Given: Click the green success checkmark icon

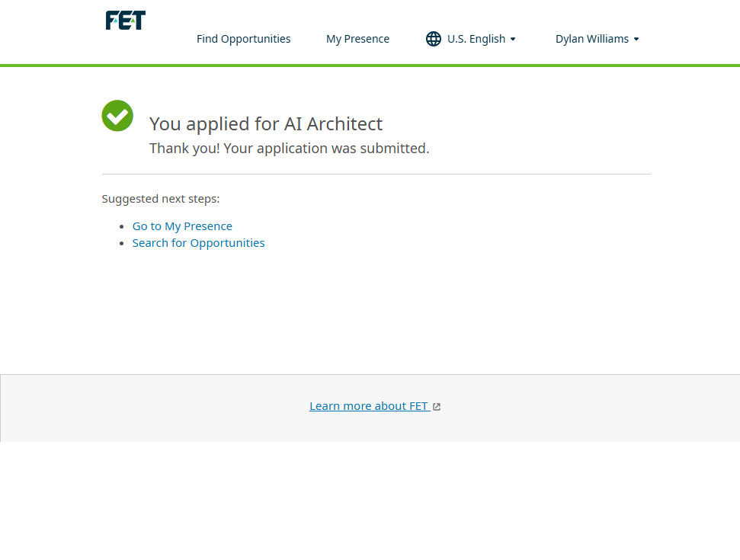Looking at the screenshot, I should (117, 116).
